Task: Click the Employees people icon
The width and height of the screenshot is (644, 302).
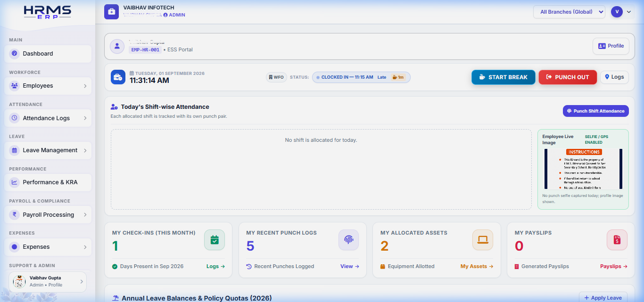Action: (14, 86)
